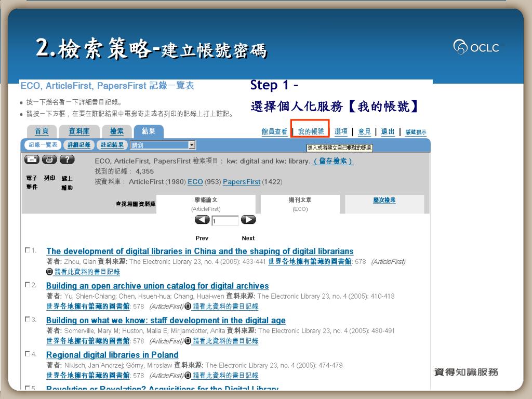532x399 pixels.
Task: Click the 意見 link
Action: 364,131
